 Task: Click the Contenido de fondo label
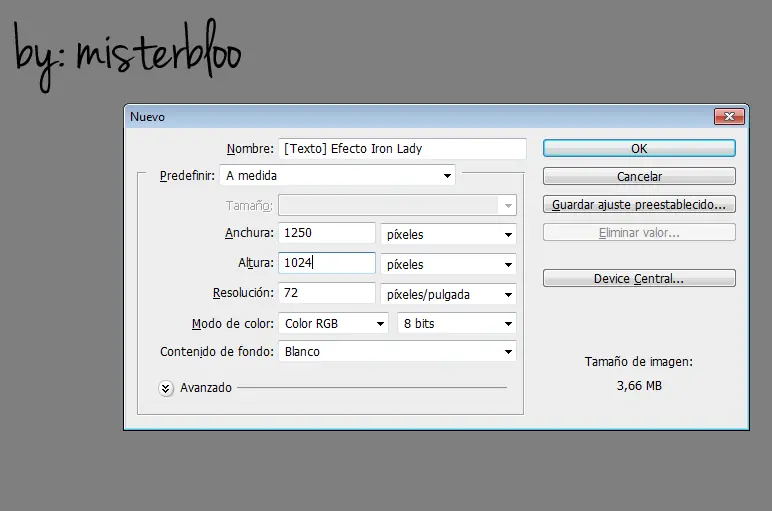coord(217,351)
